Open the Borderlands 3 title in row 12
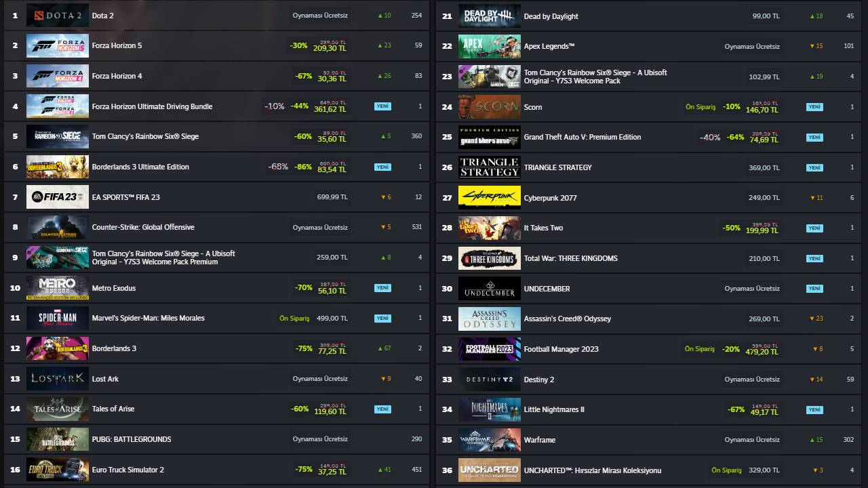868x488 pixels. 114,348
